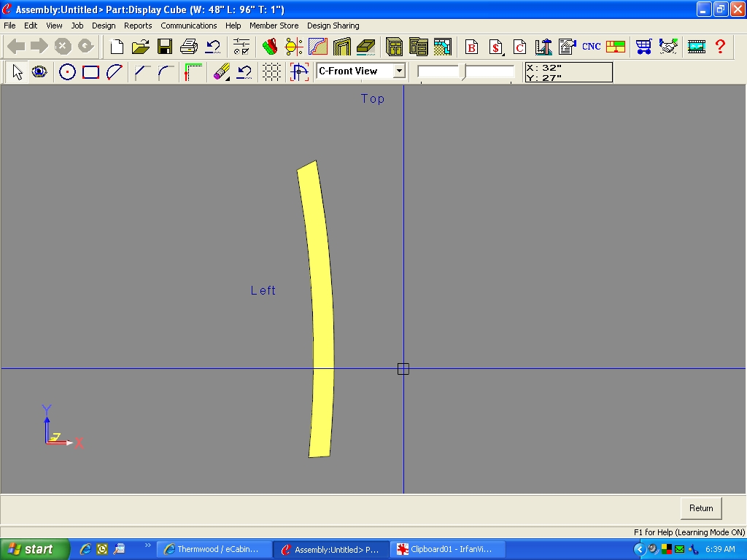Select the chamfer corner tool
Image resolution: width=747 pixels, height=560 pixels.
tap(142, 72)
